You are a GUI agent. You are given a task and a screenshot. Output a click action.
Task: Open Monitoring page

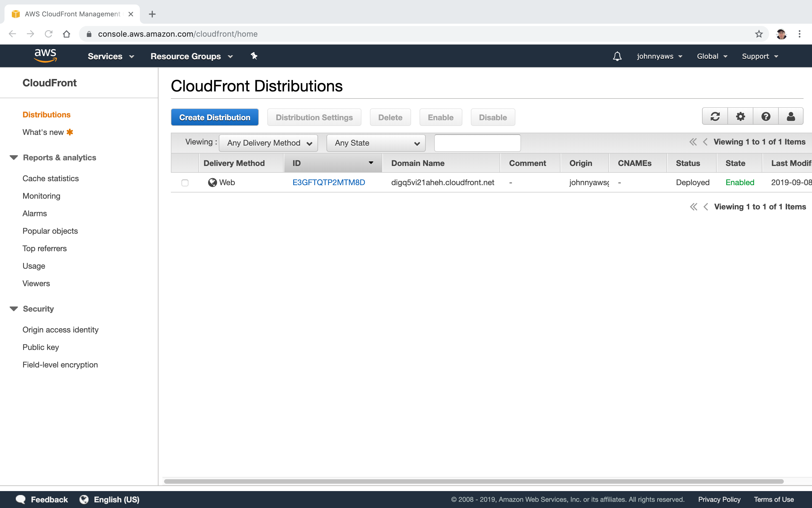41,196
